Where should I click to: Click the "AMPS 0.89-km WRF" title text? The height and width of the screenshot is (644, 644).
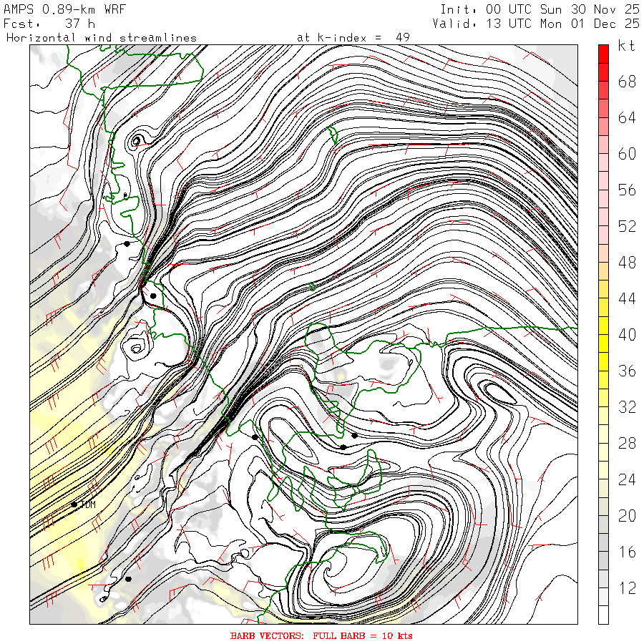coord(64,9)
